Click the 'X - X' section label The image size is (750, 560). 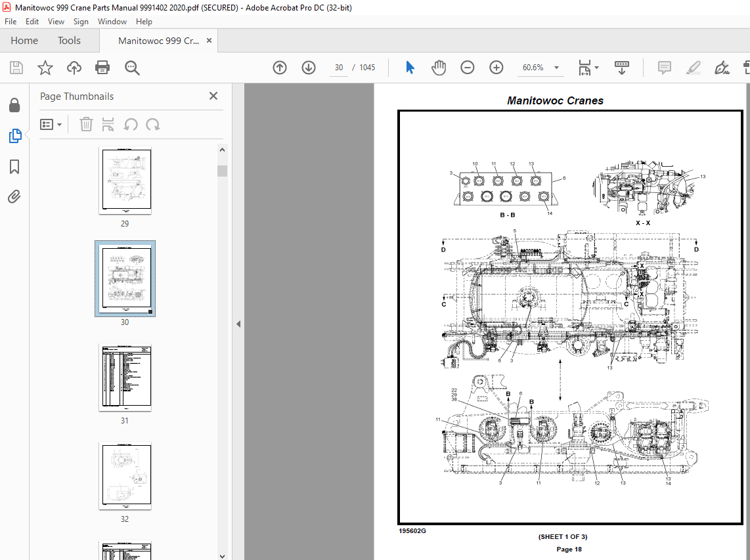coord(643,223)
